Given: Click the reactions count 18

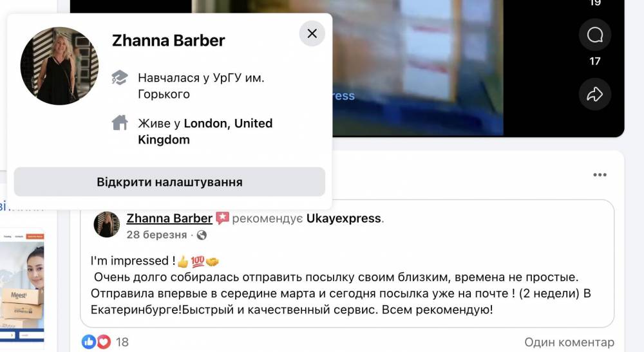Looking at the screenshot, I should pos(122,342).
